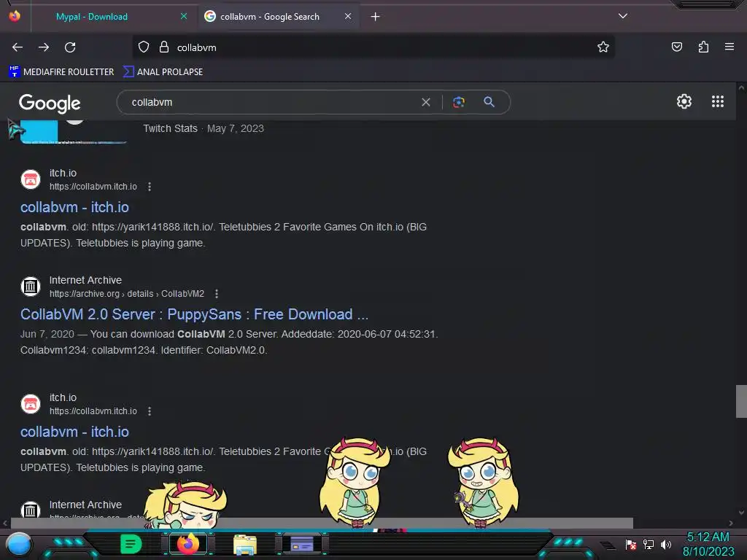Click the archive.org › details › CollabVM2 URL
The height and width of the screenshot is (560, 747).
(x=127, y=294)
